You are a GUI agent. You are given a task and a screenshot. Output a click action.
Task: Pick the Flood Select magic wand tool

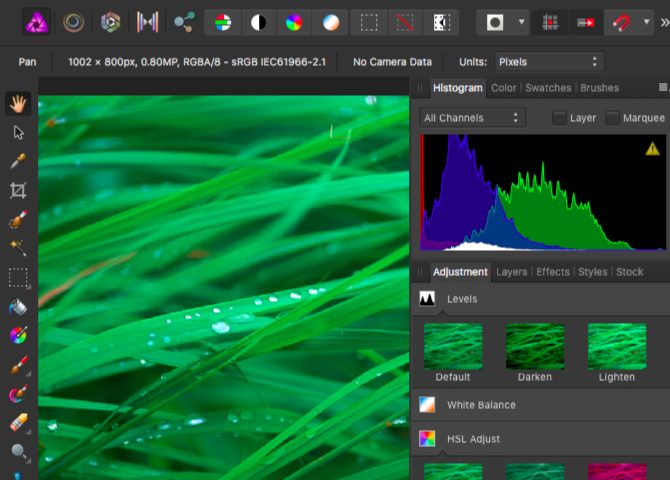tap(18, 247)
